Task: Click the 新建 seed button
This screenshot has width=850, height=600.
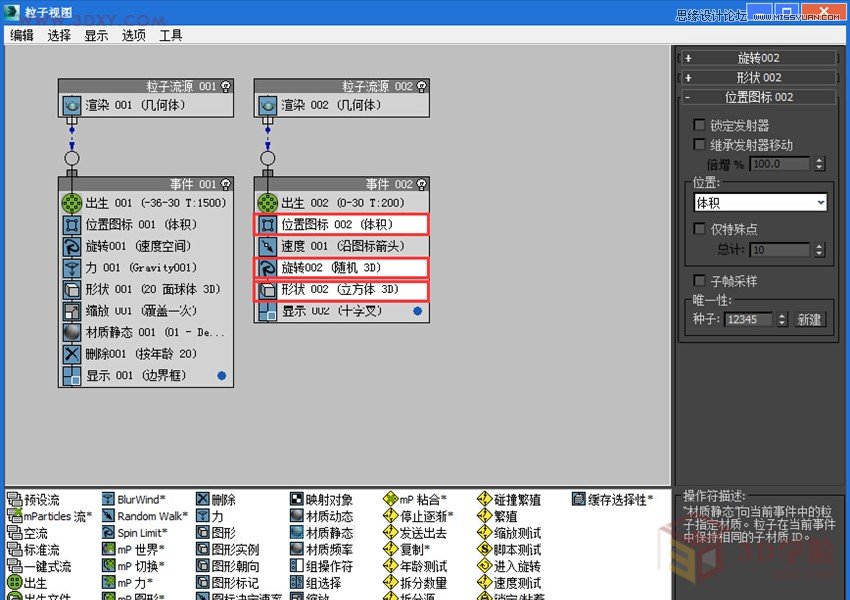Action: point(810,319)
